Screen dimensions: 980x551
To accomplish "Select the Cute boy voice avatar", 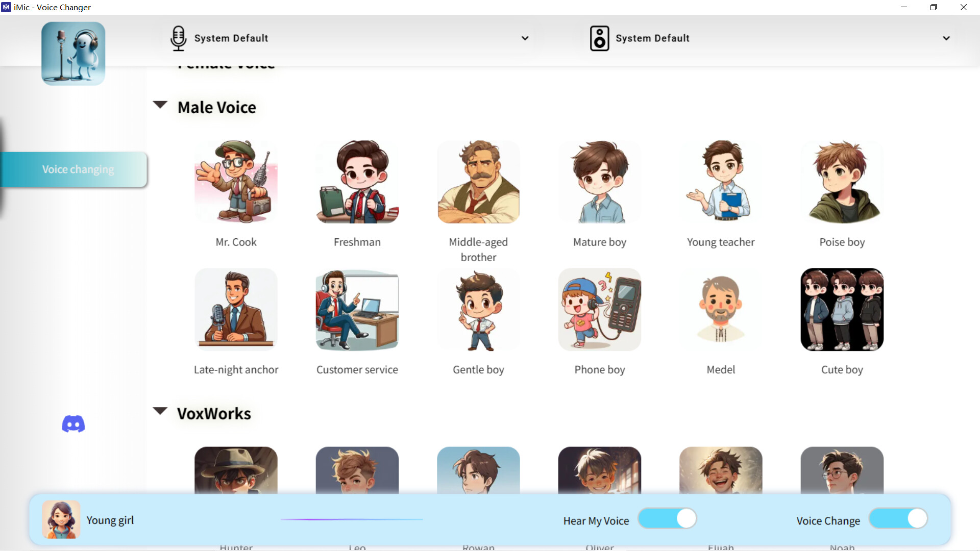I will click(842, 309).
